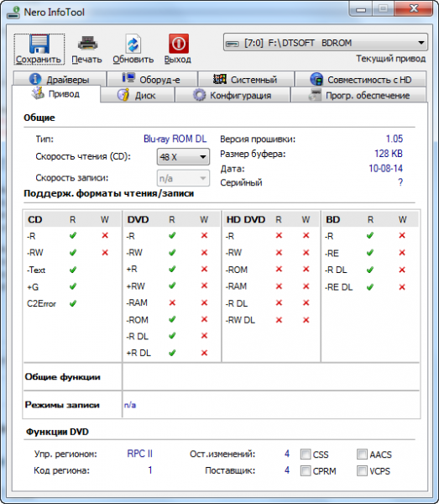Click the Печать printer icon

87,44
